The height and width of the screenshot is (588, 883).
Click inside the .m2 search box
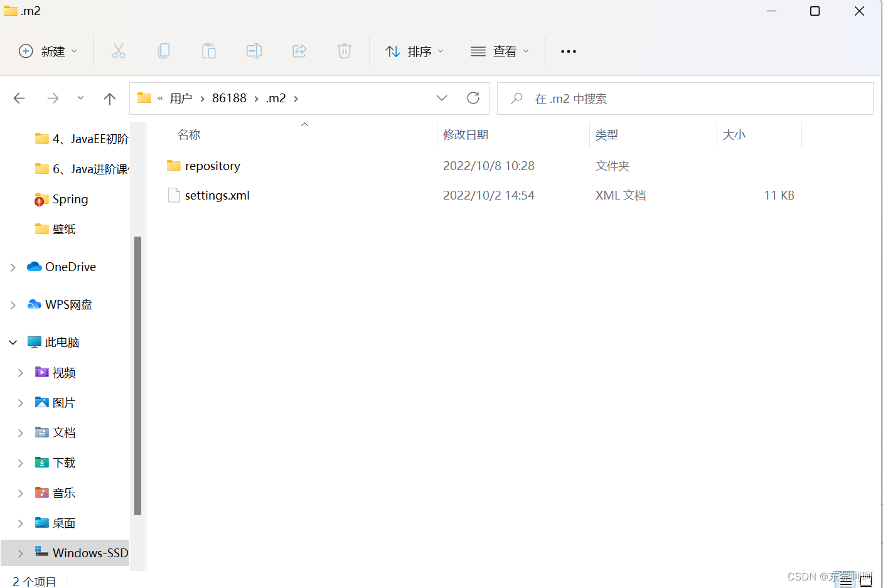684,98
